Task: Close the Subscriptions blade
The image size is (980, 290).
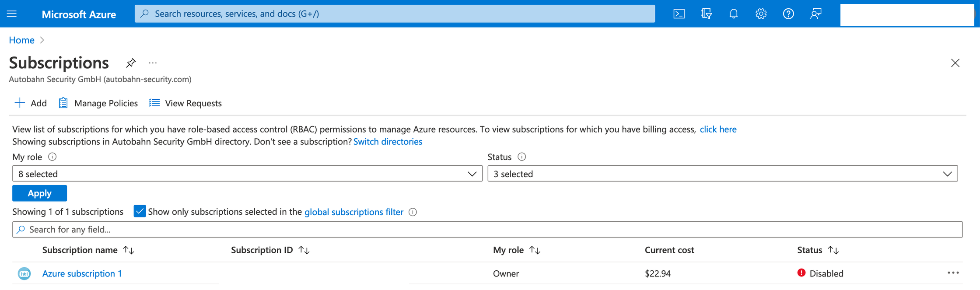Action: tap(955, 63)
